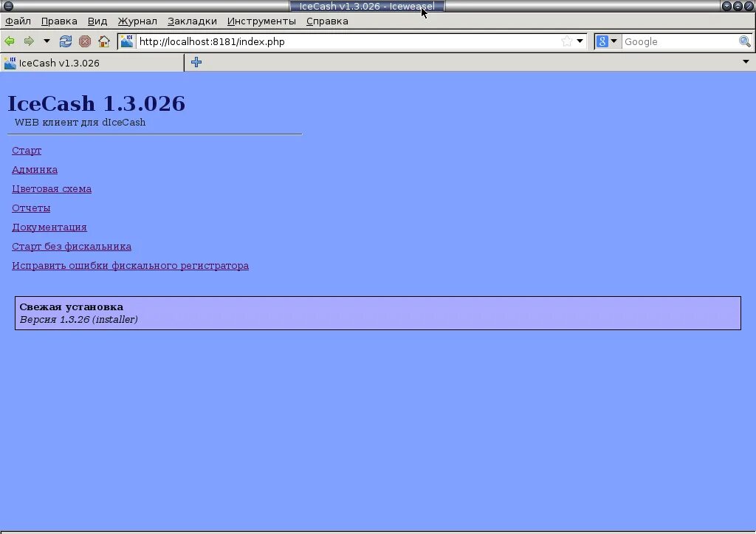
Task: Open the Документация link
Action: (49, 227)
